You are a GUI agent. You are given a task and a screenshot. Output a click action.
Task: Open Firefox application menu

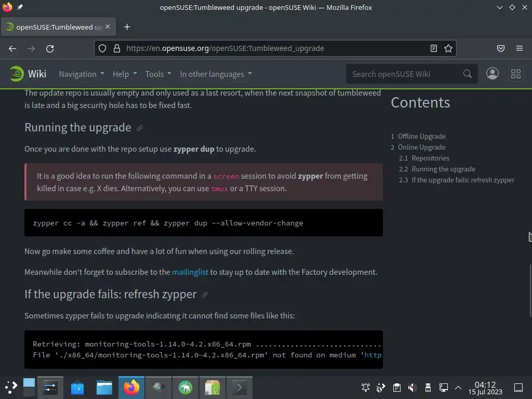(x=520, y=48)
